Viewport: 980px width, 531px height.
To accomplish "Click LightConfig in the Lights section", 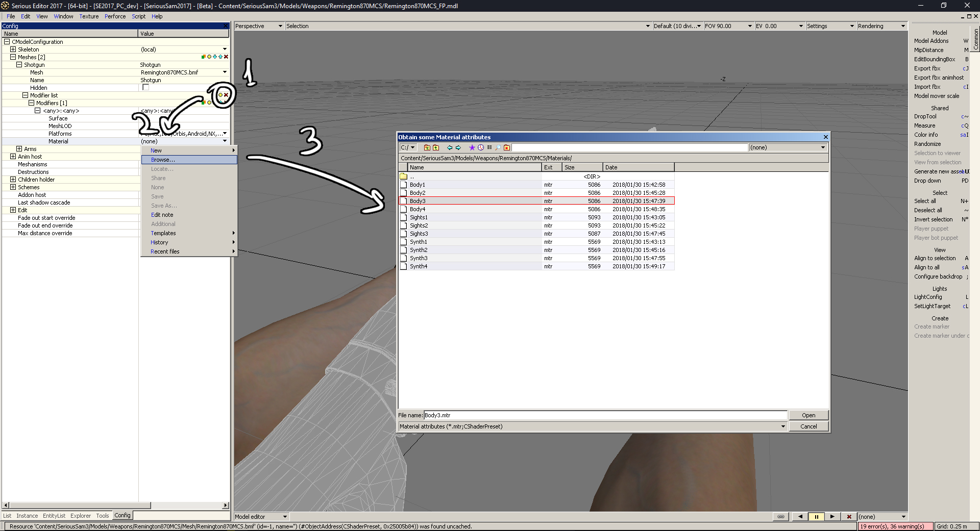I will tap(928, 297).
